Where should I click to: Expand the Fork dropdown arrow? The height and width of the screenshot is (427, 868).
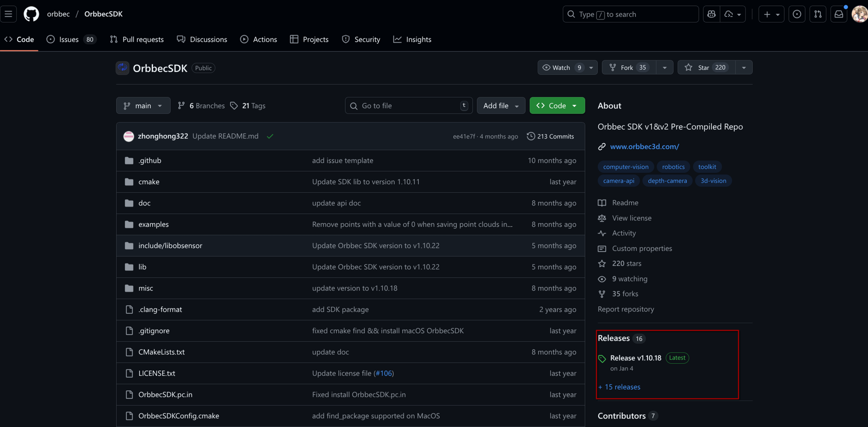(x=665, y=67)
